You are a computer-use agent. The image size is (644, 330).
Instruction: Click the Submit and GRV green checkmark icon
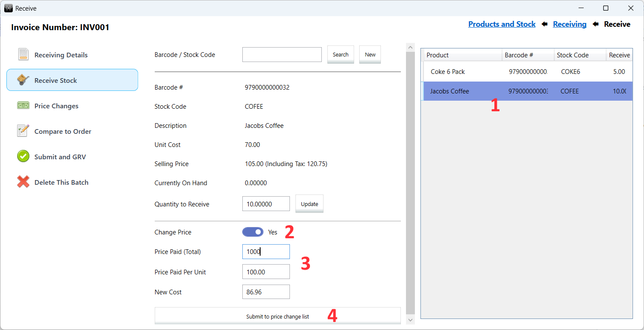pos(23,156)
